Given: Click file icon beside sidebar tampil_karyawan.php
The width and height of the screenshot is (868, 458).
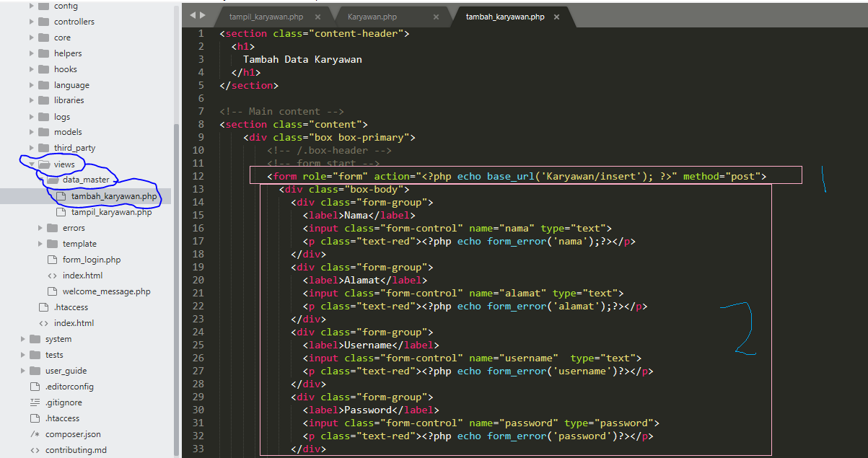Looking at the screenshot, I should pyautogui.click(x=61, y=212).
